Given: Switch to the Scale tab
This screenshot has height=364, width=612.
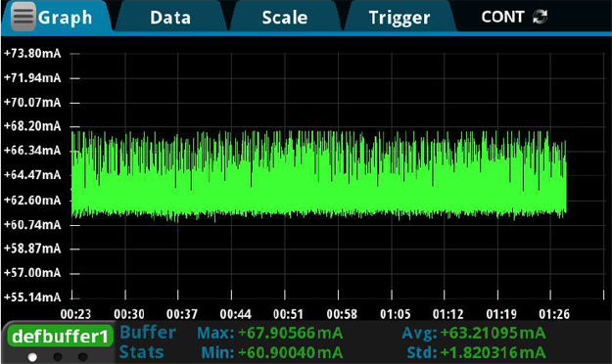Looking at the screenshot, I should 285,18.
